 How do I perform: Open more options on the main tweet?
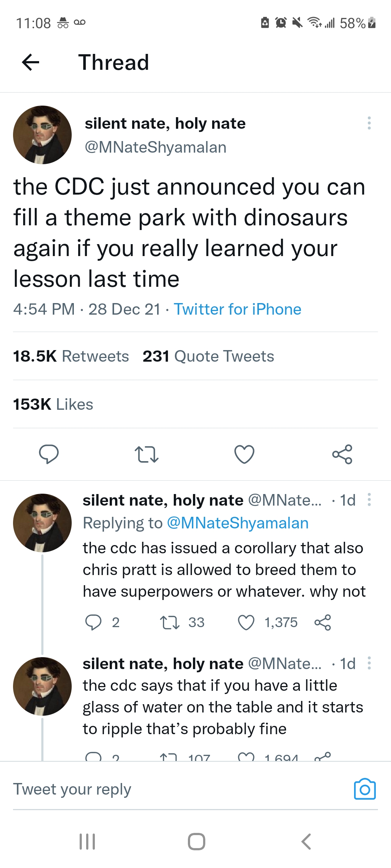pos(369,123)
